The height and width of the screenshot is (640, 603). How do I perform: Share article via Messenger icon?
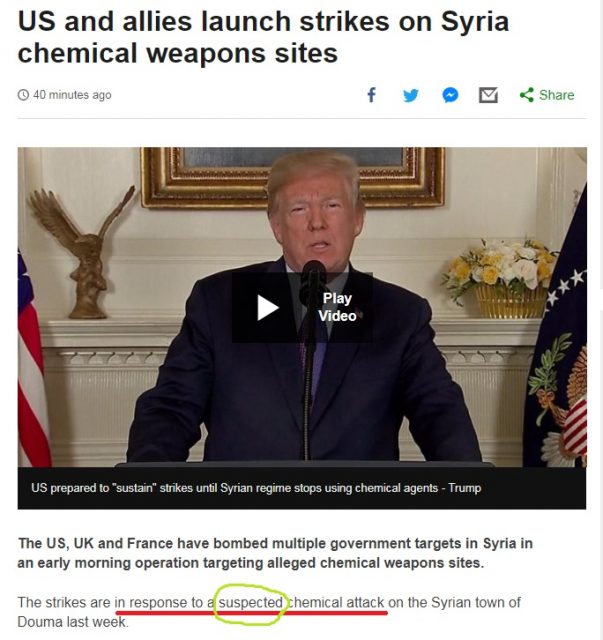450,95
